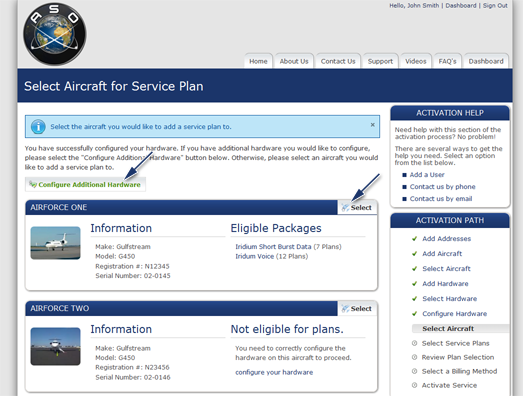
Task: Click the Configure Additional Hardware button
Action: pyautogui.click(x=85, y=184)
